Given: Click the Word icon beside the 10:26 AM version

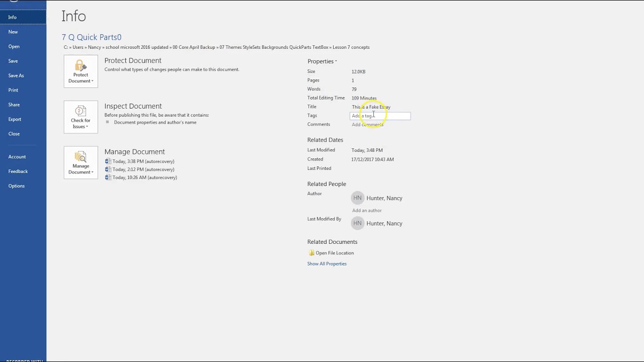Looking at the screenshot, I should (x=108, y=177).
